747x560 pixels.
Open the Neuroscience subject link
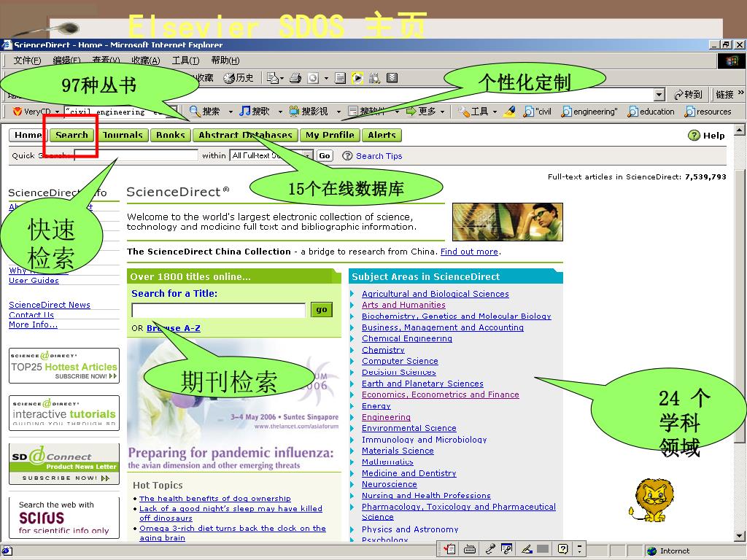coord(390,484)
